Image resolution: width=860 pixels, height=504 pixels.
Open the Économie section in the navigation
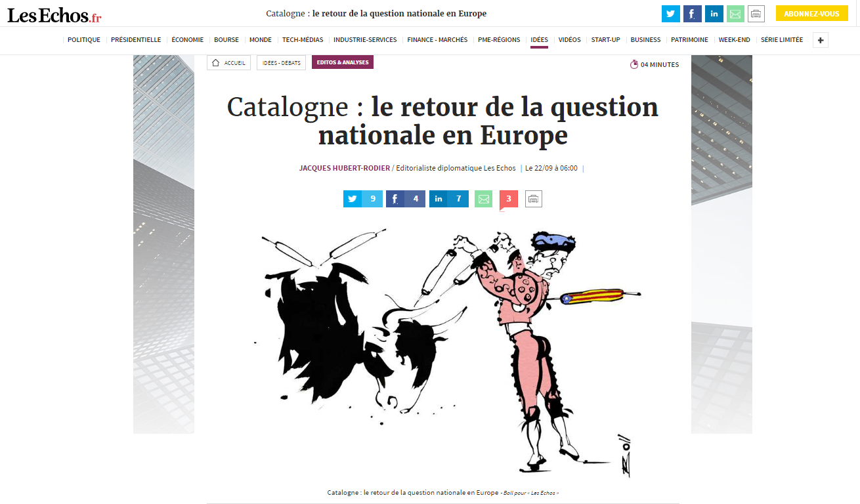click(188, 40)
